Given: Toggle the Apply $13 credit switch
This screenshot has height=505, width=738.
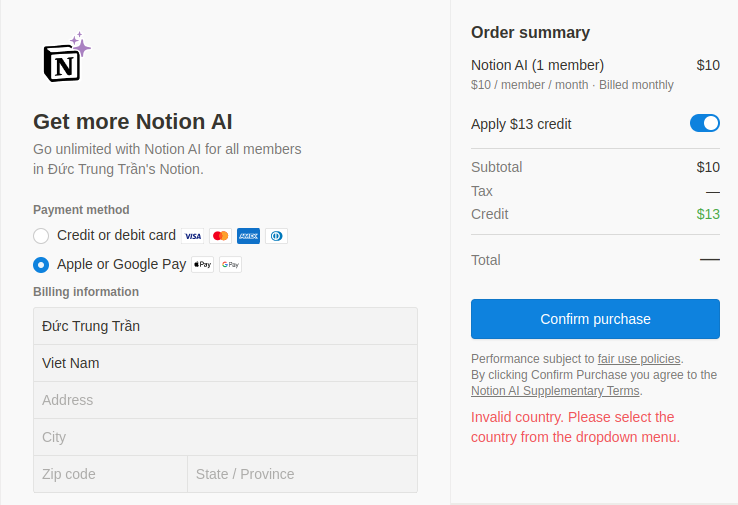Looking at the screenshot, I should click(704, 124).
